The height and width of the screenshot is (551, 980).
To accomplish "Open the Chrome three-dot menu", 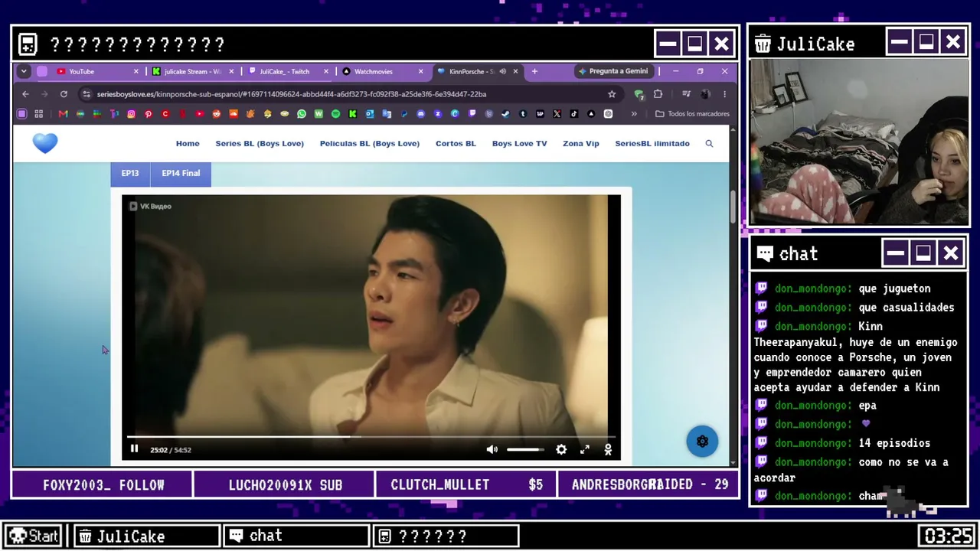I will (724, 94).
